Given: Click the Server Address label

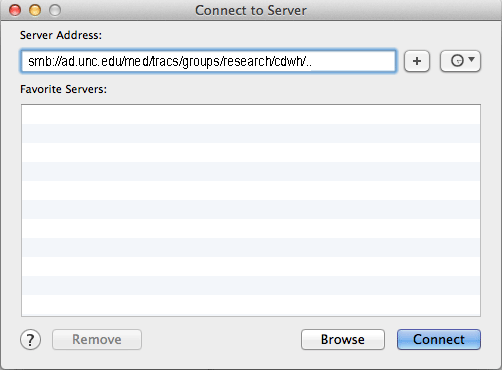Looking at the screenshot, I should point(61,35).
